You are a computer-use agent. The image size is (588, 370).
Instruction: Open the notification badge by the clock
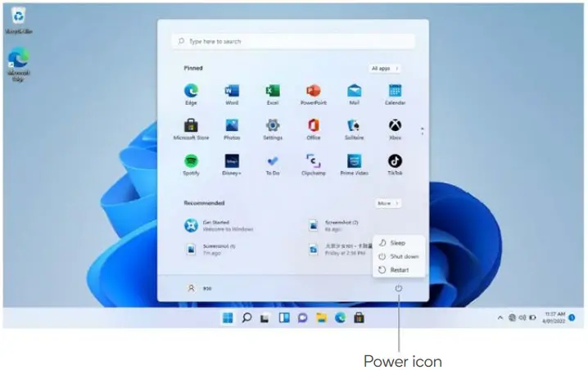[572, 318]
